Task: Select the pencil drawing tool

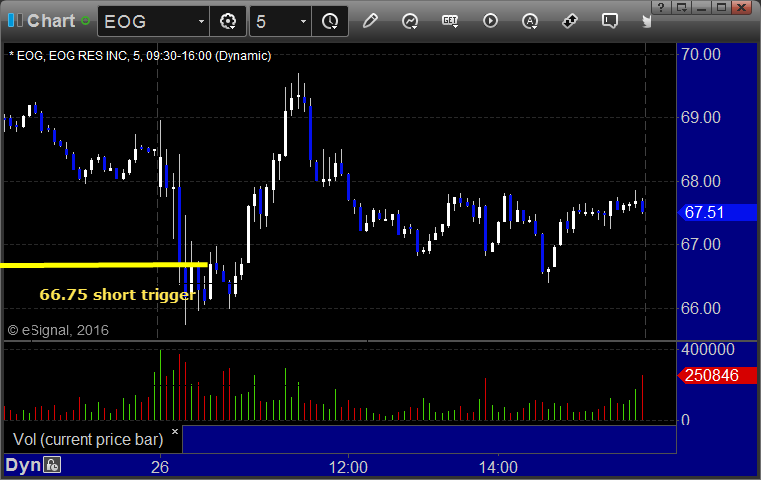Action: (370, 21)
